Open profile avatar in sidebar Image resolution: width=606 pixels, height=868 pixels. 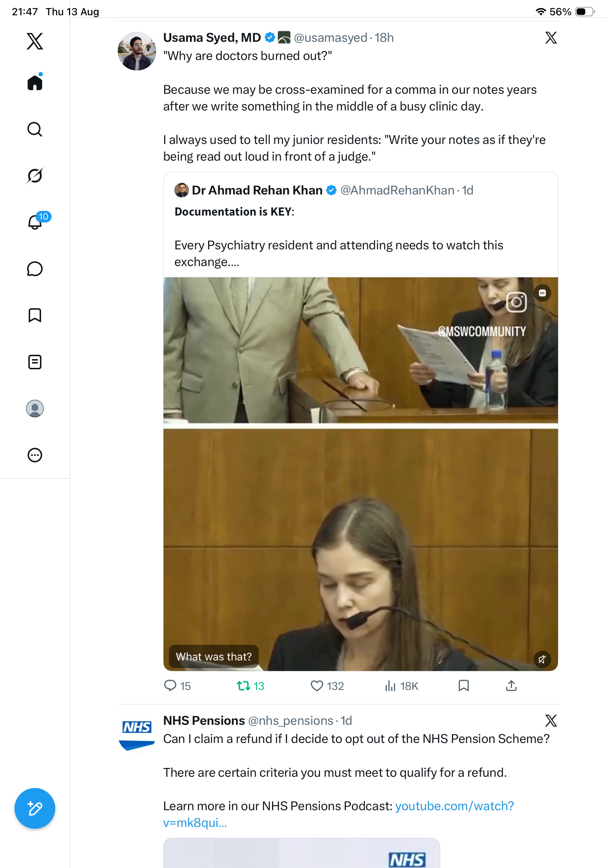[35, 408]
